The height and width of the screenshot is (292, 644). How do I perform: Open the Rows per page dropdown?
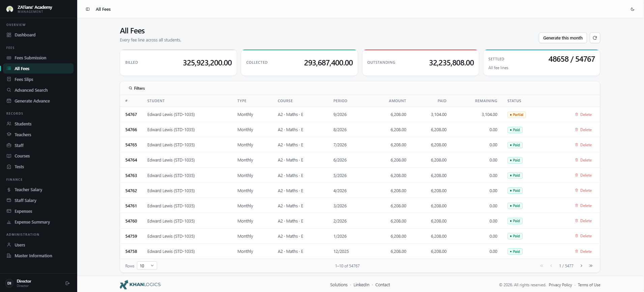pyautogui.click(x=147, y=266)
